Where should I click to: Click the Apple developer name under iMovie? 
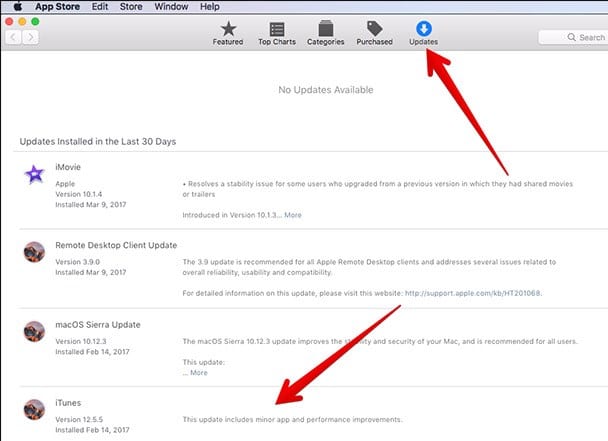[x=65, y=184]
